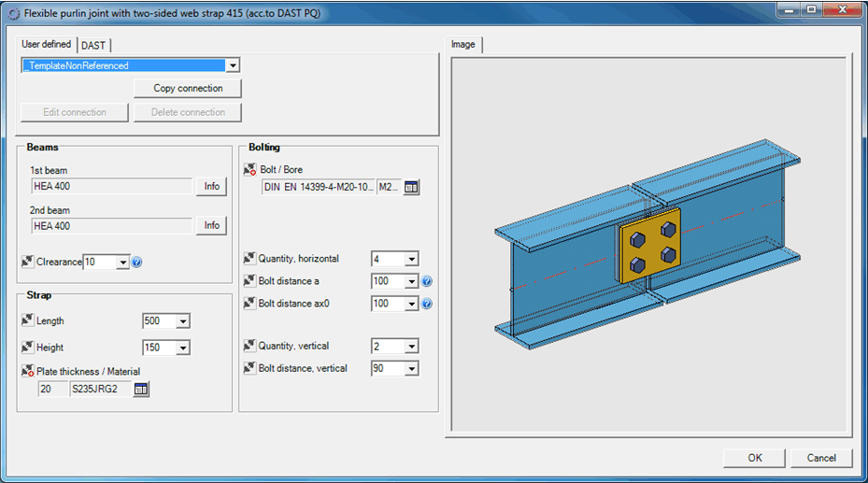Click the table icon next to Bolt / Bore

coord(412,188)
